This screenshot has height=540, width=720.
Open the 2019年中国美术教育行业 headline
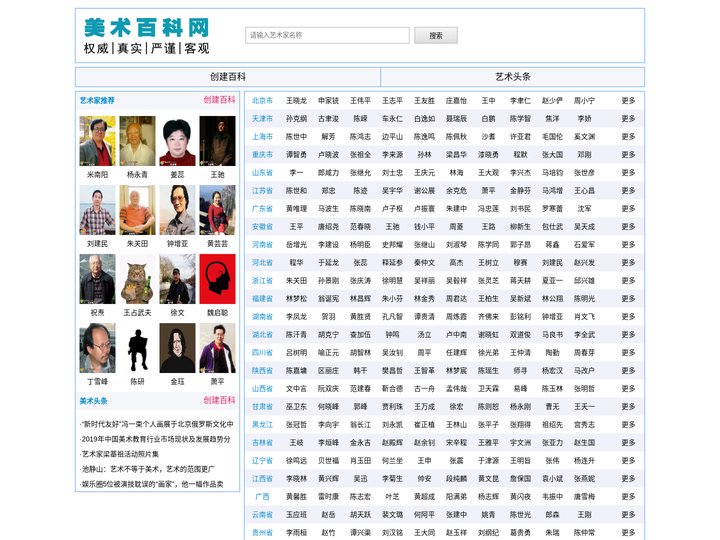pos(155,439)
